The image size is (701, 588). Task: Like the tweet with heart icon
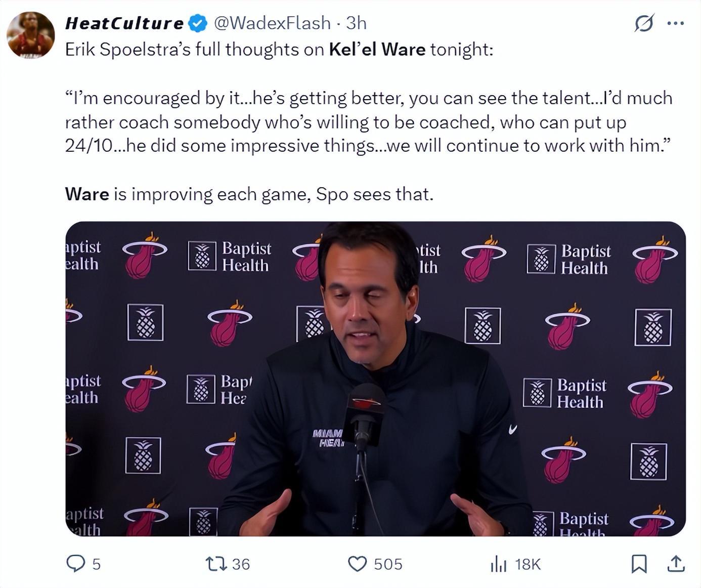358,564
